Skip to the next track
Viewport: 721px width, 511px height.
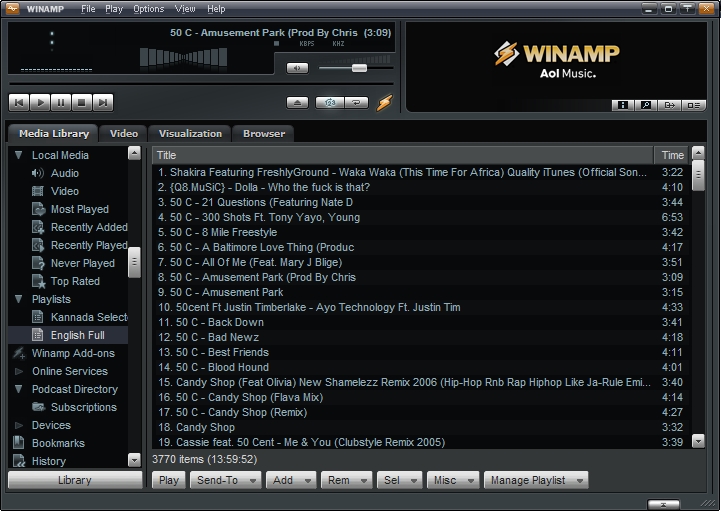pyautogui.click(x=103, y=102)
